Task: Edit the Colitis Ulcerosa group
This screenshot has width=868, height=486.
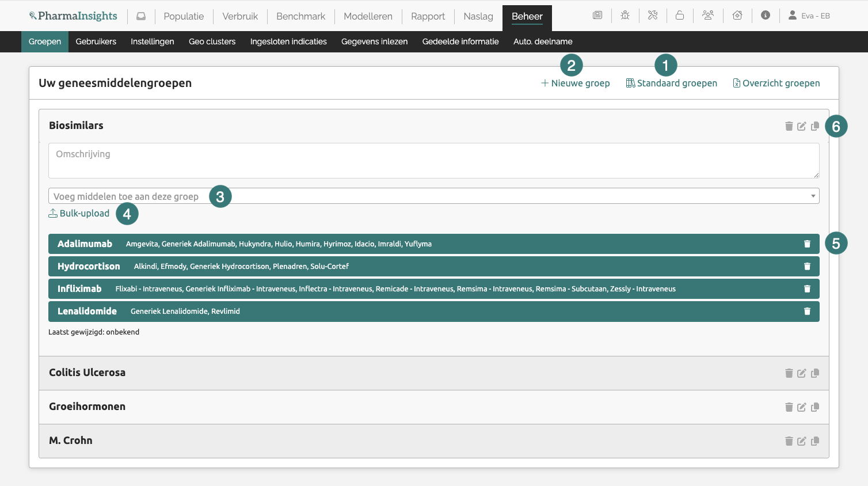Action: 802,373
